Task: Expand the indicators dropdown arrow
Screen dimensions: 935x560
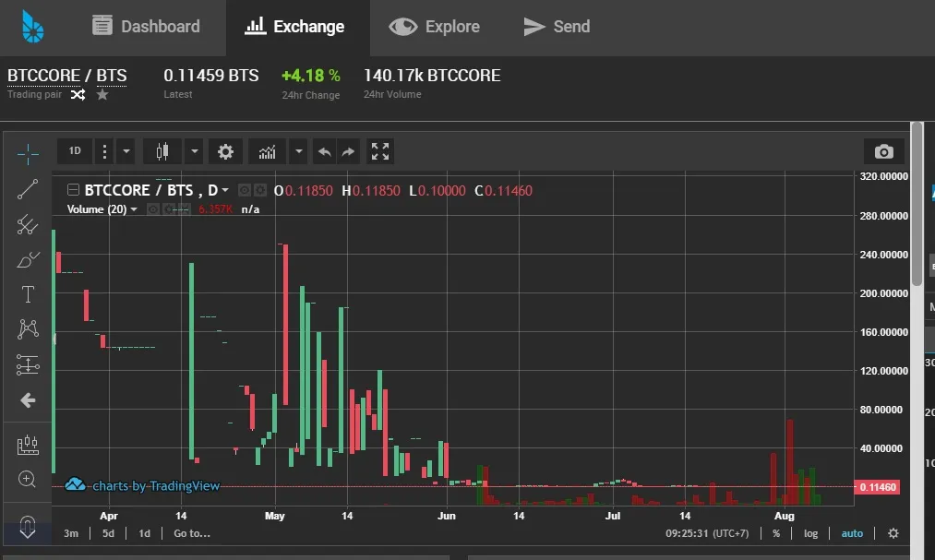Action: click(299, 151)
